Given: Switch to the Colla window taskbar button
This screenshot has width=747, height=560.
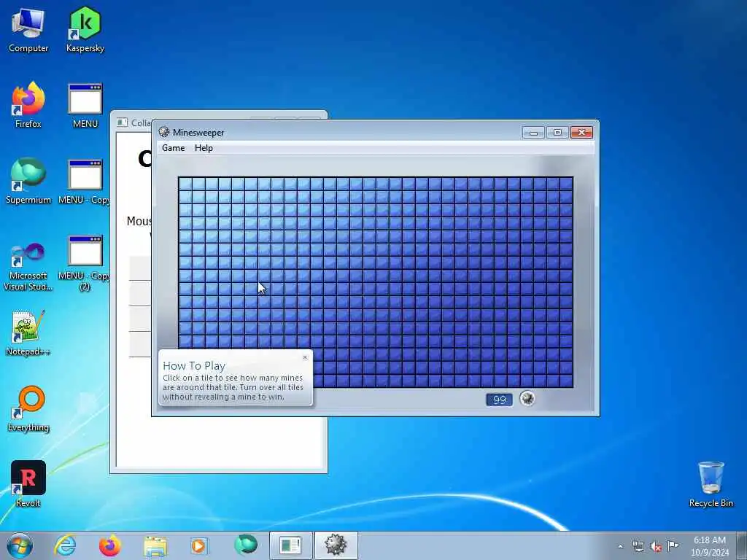Looking at the screenshot, I should (x=290, y=545).
